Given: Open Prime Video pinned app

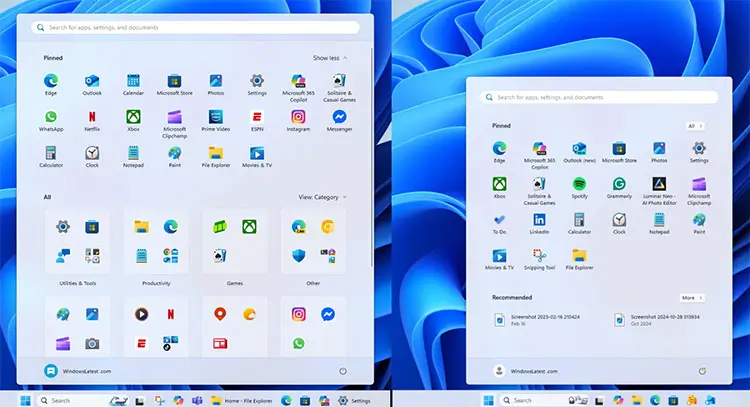Looking at the screenshot, I should click(x=216, y=121).
